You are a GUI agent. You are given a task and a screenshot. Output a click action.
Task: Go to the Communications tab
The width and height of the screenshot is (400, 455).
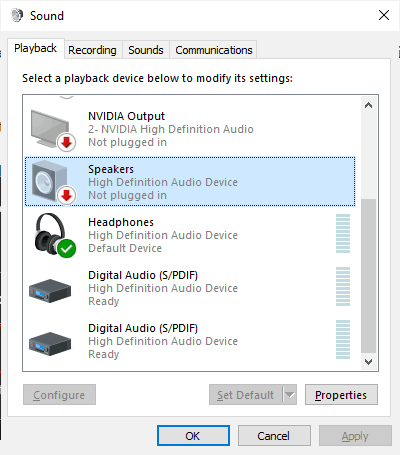coord(214,50)
